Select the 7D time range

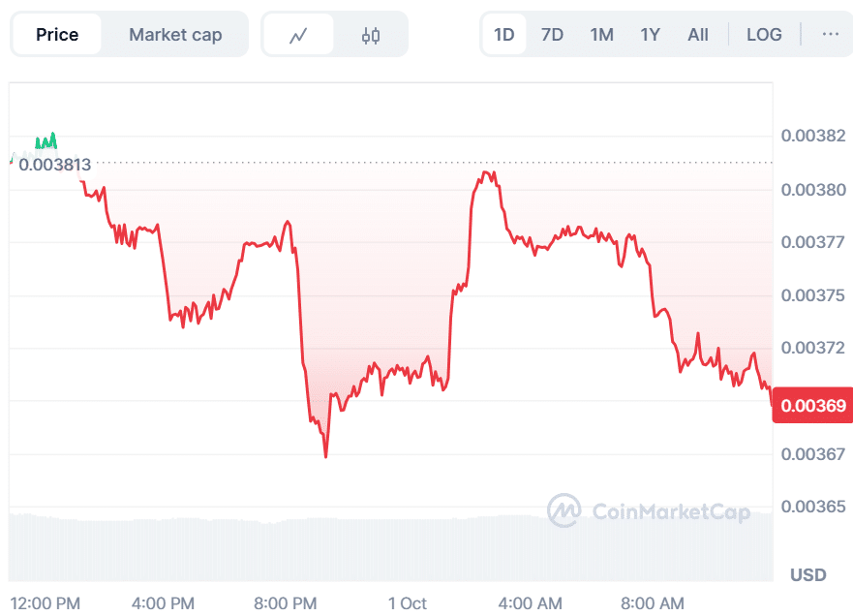click(552, 35)
